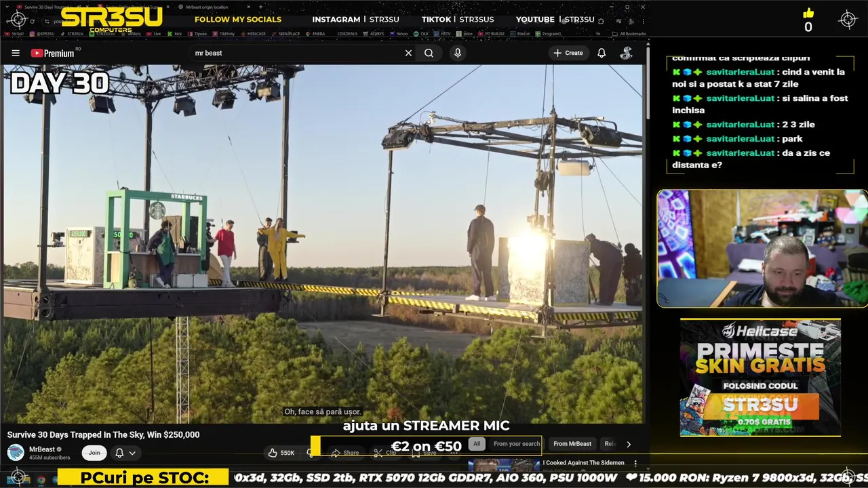Share the video
This screenshot has height=488, width=868.
(x=345, y=453)
